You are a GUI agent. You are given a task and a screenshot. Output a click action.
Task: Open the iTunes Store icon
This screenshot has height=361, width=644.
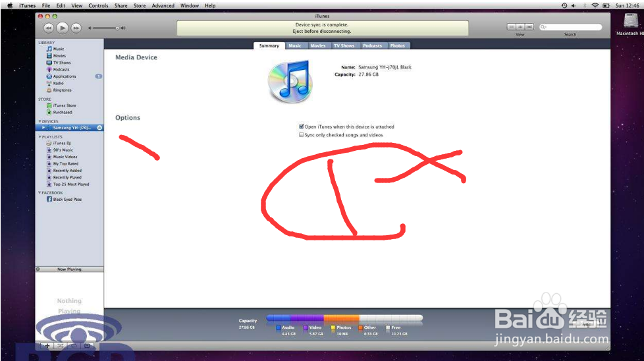(49, 105)
